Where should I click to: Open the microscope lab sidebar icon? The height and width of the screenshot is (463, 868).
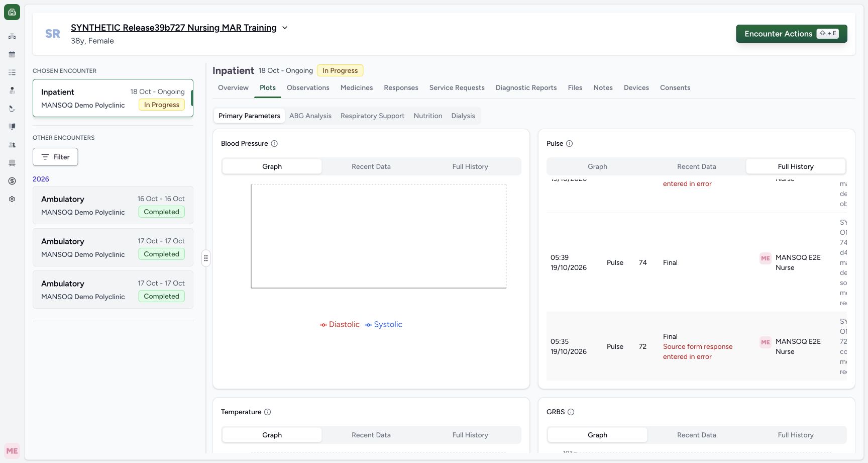coord(12,109)
